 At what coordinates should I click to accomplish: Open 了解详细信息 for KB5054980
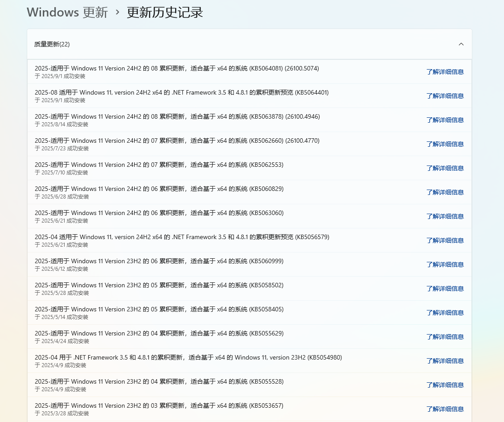click(x=445, y=361)
